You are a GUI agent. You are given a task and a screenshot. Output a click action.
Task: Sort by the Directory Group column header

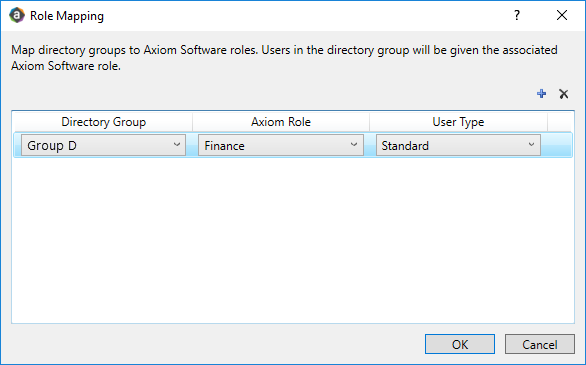pyautogui.click(x=103, y=122)
